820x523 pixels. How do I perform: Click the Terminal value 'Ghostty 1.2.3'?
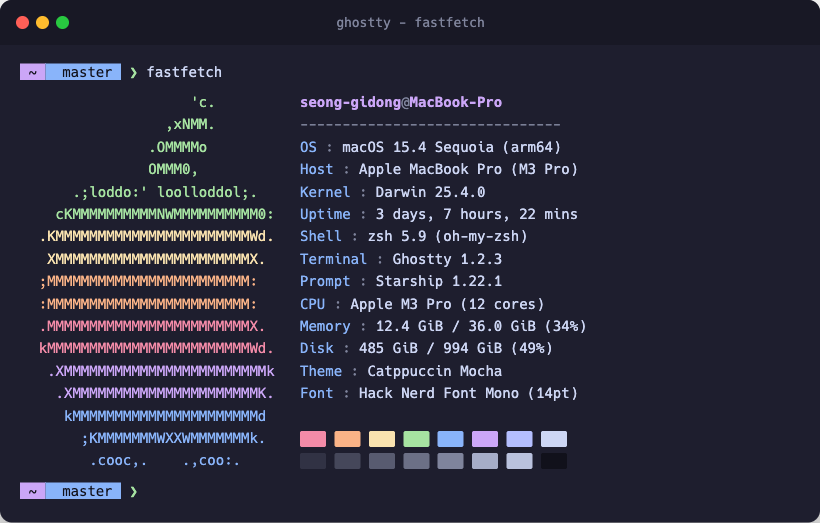[447, 259]
